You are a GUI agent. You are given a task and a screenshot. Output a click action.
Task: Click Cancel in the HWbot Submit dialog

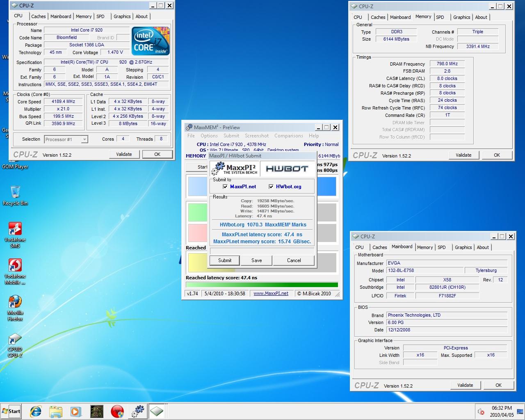(294, 260)
